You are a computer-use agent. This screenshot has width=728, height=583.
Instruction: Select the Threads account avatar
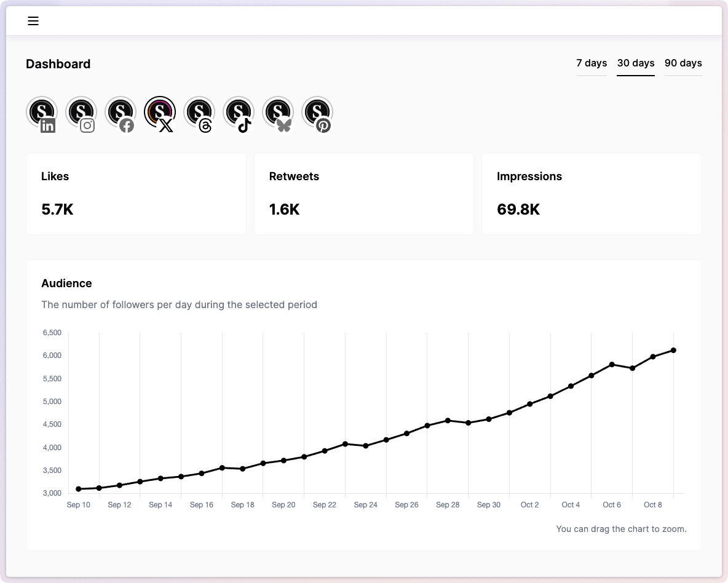(199, 113)
